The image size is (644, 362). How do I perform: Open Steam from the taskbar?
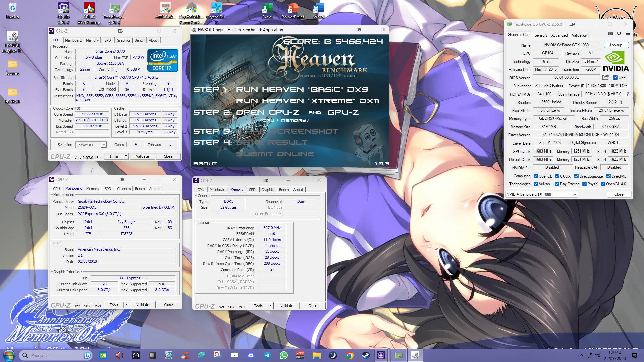pyautogui.click(x=366, y=355)
